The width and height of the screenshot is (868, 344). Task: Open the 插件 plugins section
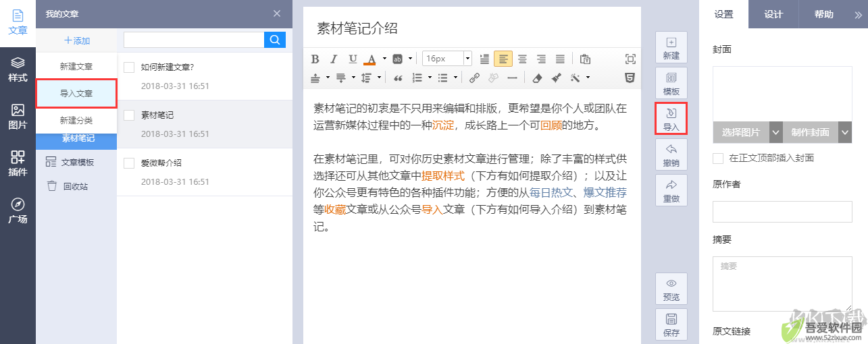coord(18,164)
